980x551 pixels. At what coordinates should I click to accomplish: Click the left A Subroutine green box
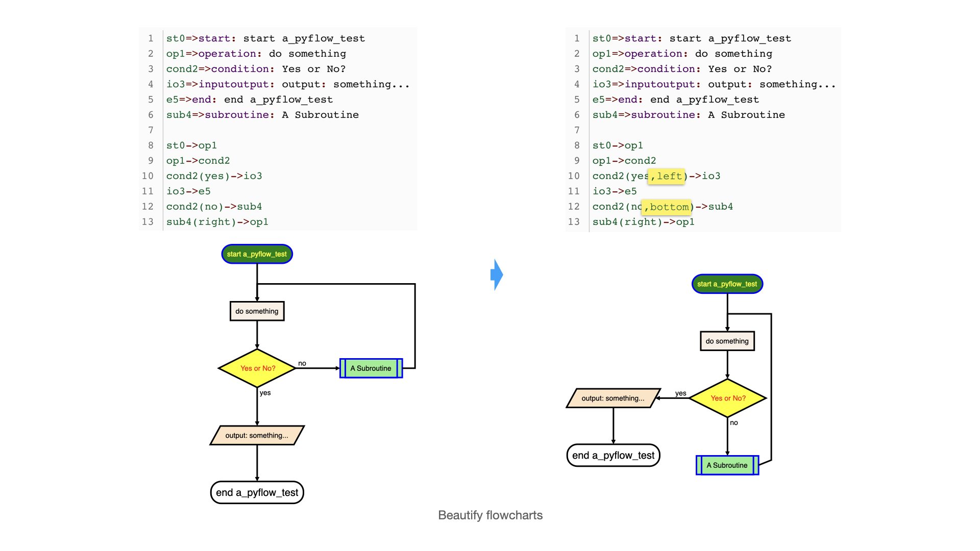point(371,368)
